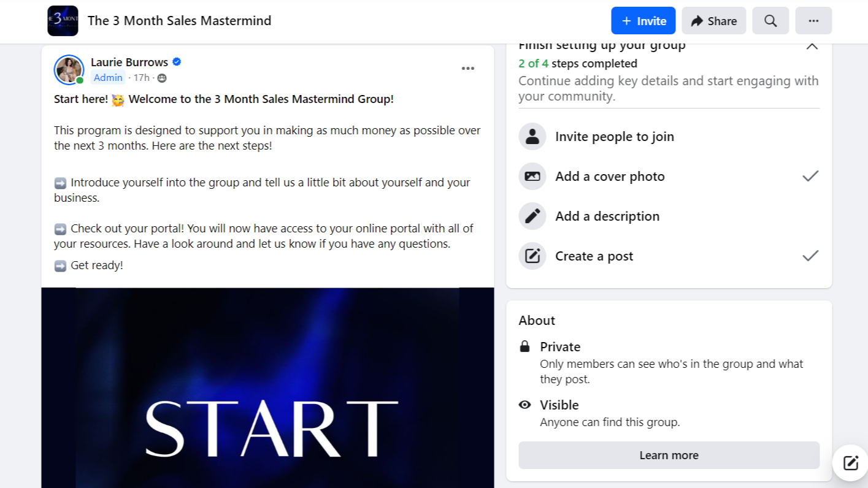The image size is (868, 488).
Task: Click the checkmark beside Create a post
Action: (810, 256)
